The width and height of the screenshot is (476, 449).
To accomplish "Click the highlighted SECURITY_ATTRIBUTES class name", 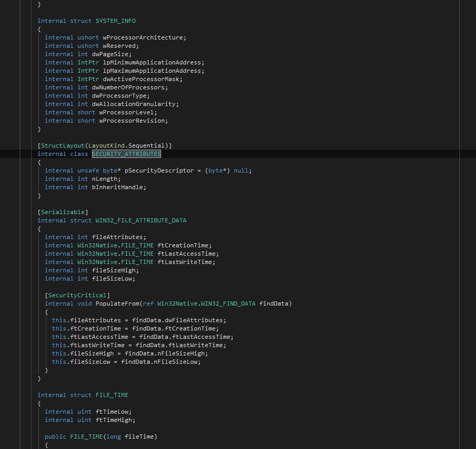I will 126,154.
